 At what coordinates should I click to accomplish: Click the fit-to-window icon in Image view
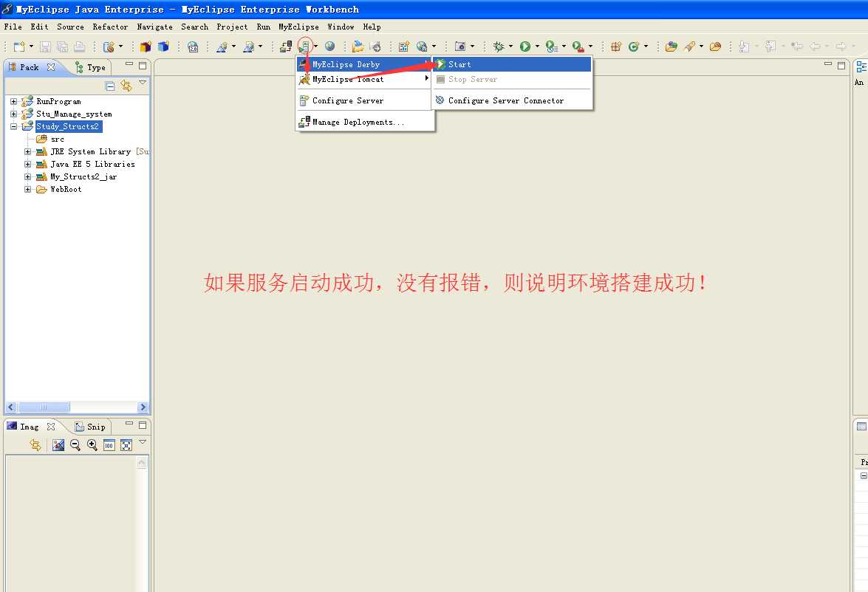pyautogui.click(x=126, y=445)
